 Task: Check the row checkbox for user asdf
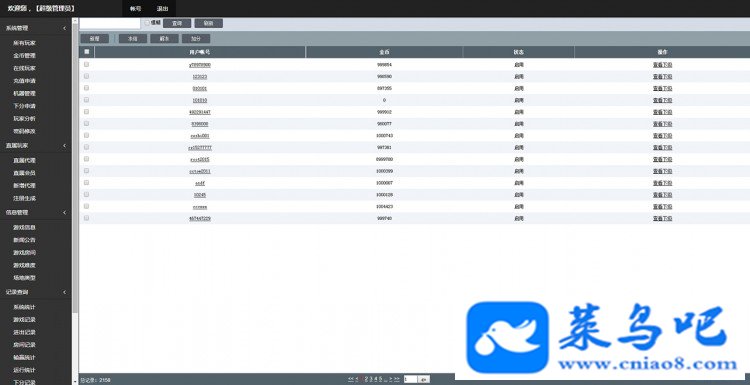click(87, 182)
